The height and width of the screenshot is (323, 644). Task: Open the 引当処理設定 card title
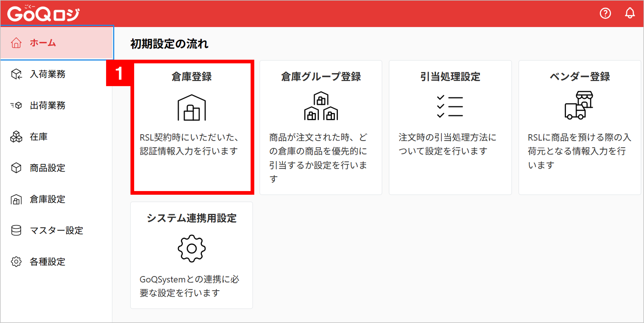[x=450, y=77]
